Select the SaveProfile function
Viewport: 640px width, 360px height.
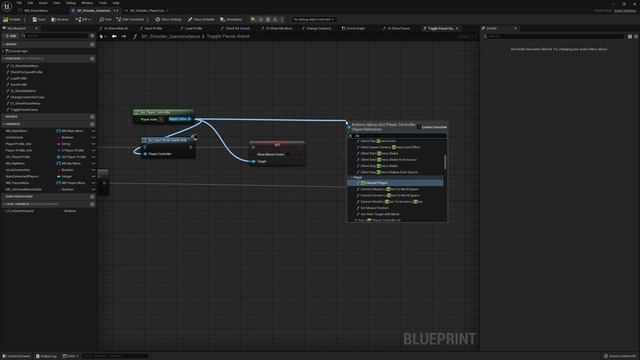tap(19, 84)
